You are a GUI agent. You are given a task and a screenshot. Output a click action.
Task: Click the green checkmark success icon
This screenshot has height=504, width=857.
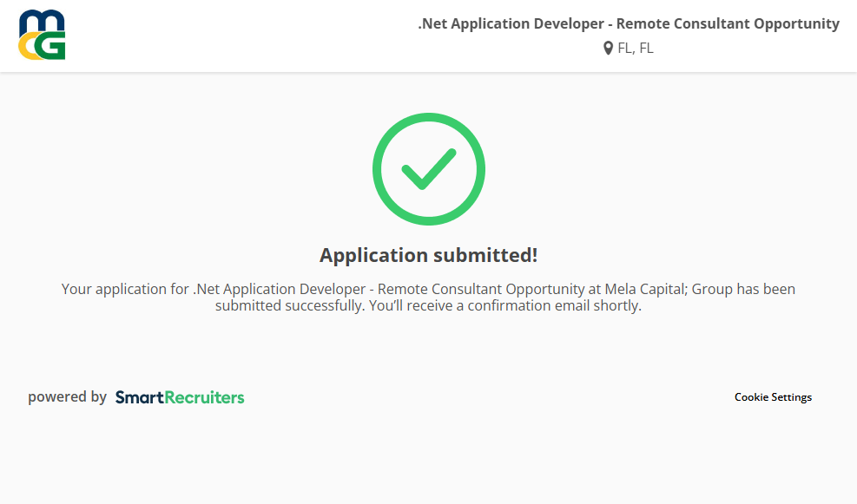point(428,169)
